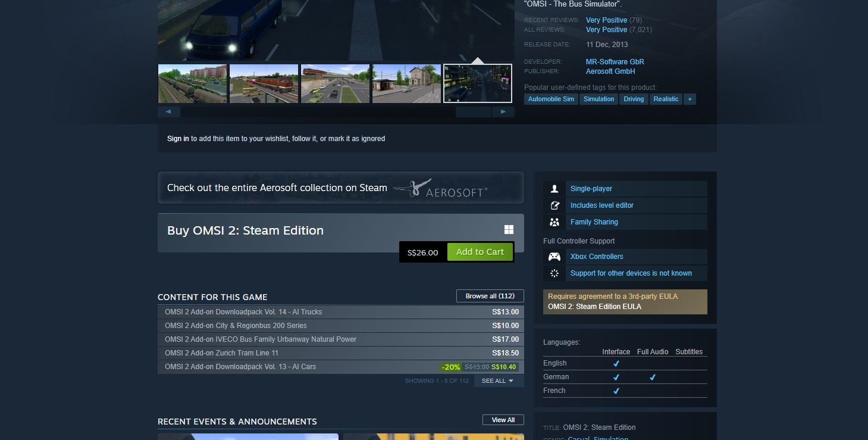The image size is (868, 440).
Task: Open the Sign in link
Action: point(178,139)
